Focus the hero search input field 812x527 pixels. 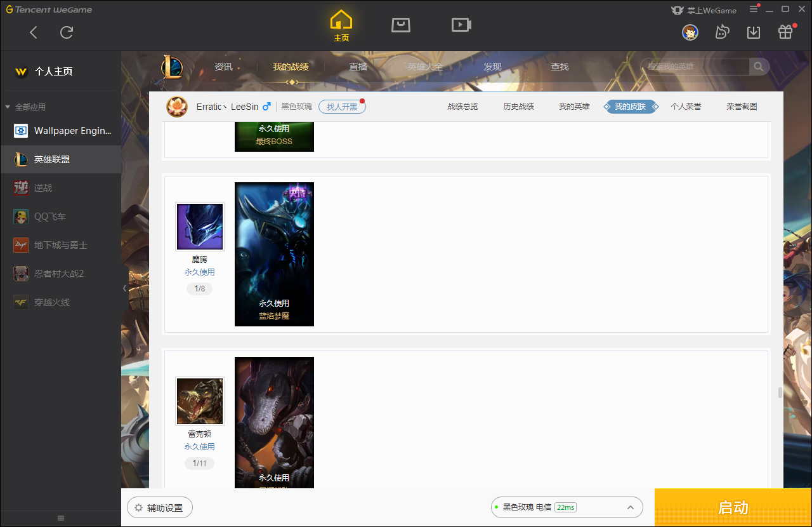click(695, 67)
